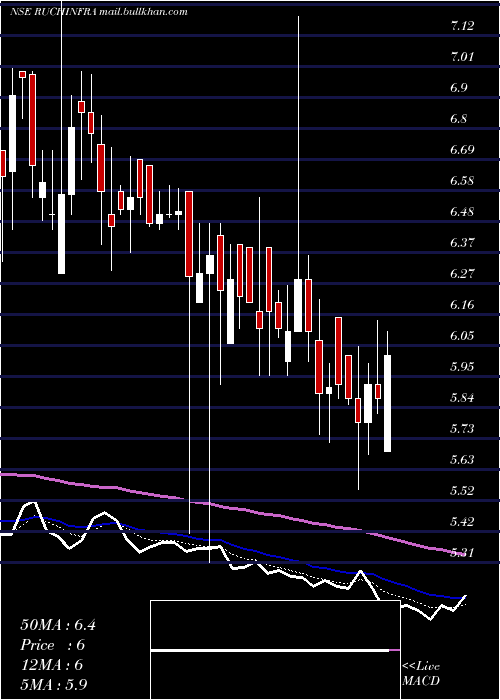Click the 5.63 price axis label
Screen dimensions: 500x700
pos(462,460)
